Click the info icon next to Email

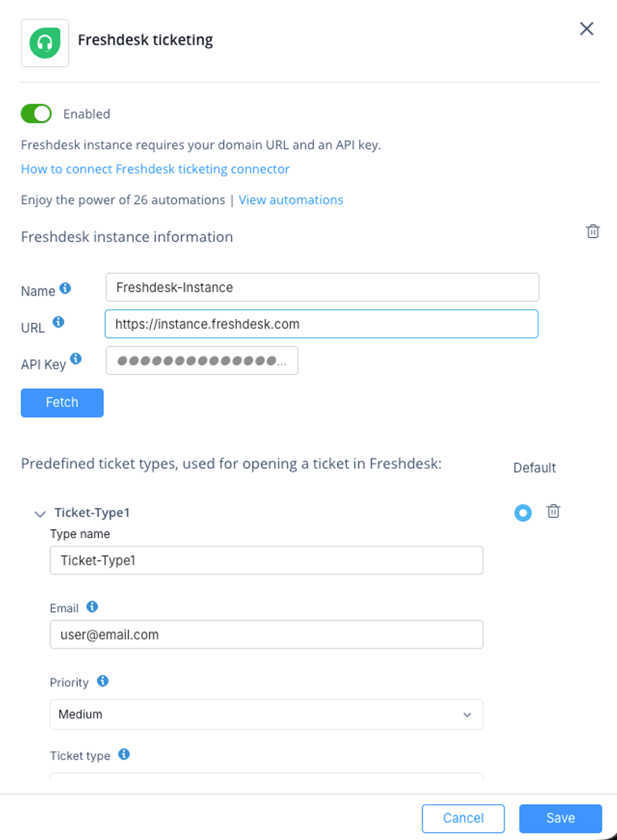[x=92, y=607]
